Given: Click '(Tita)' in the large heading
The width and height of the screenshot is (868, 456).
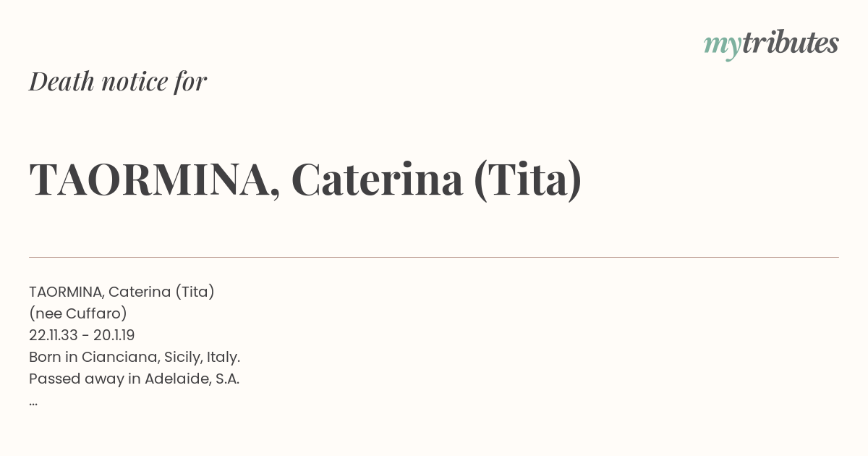Looking at the screenshot, I should pos(528,180).
